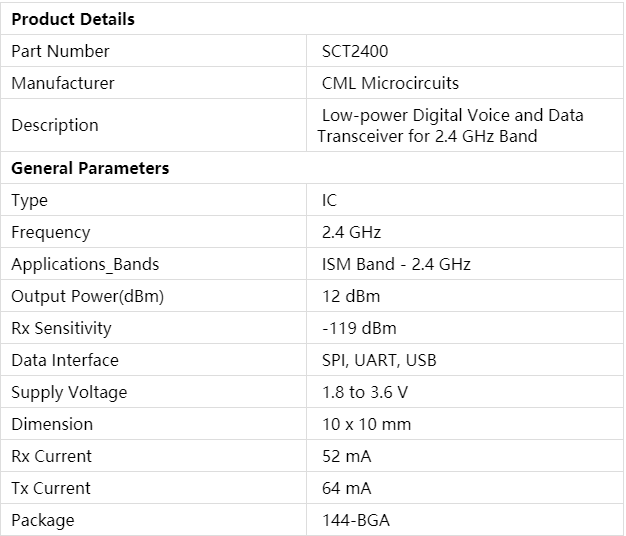
Task: Click the CML Microcircuits manufacturer cell
Action: click(x=390, y=83)
